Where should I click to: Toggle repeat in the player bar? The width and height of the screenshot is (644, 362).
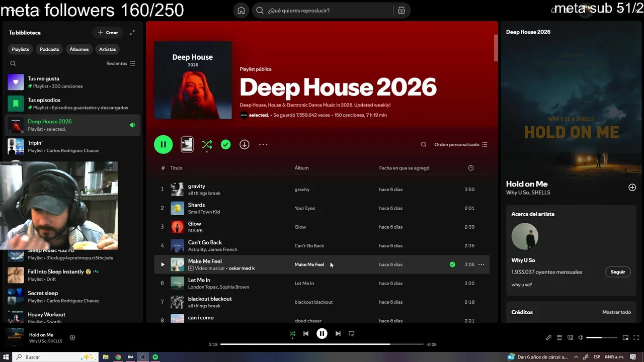click(x=352, y=333)
